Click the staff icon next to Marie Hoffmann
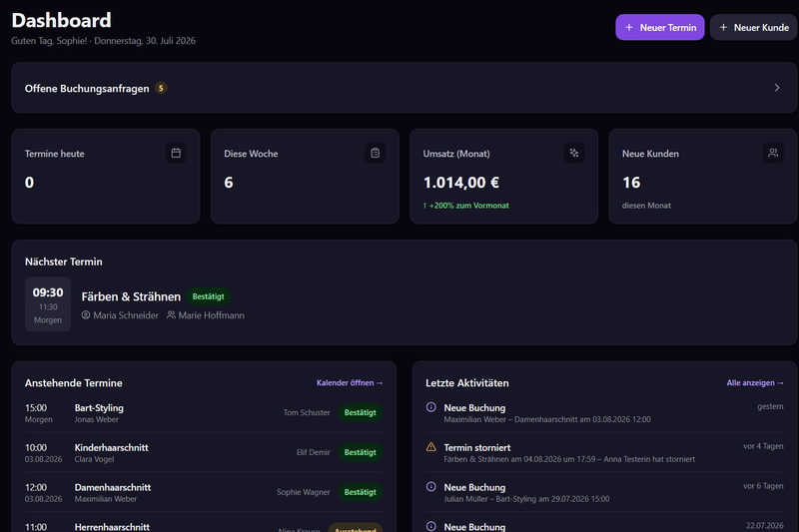Viewport: 799px width, 532px height. 171,315
